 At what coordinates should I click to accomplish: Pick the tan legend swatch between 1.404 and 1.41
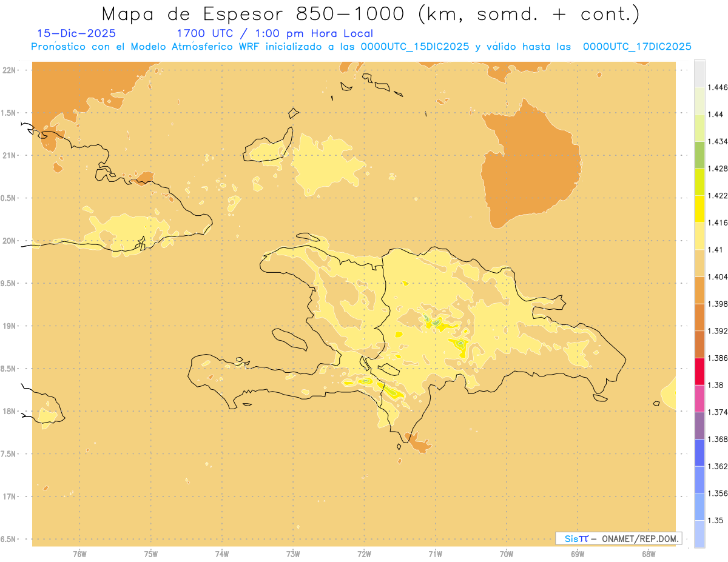(699, 263)
